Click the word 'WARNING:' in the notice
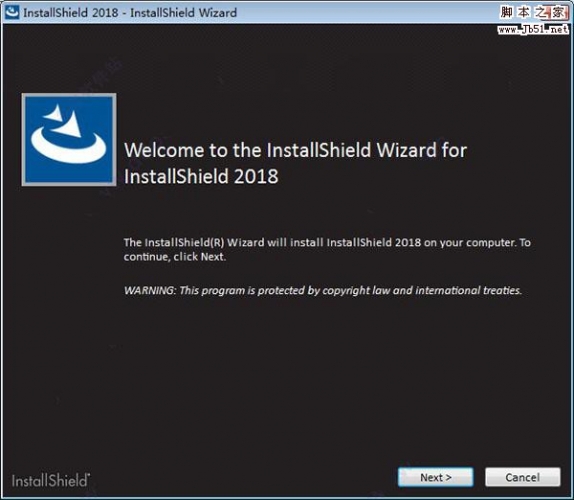This screenshot has height=500, width=574. pos(150,291)
